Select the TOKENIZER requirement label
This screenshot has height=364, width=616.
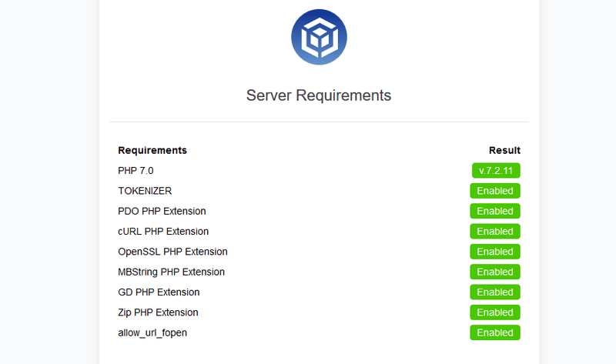coord(145,191)
